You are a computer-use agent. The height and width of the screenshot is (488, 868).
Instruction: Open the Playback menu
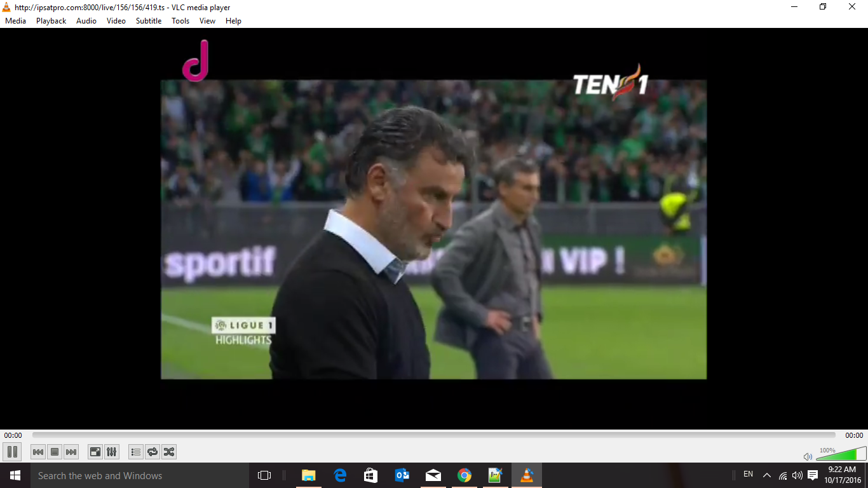51,21
